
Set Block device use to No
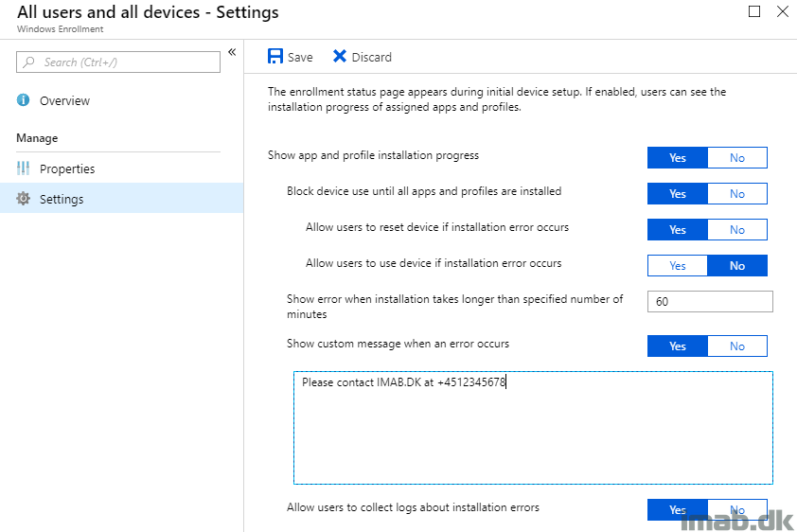coord(737,194)
